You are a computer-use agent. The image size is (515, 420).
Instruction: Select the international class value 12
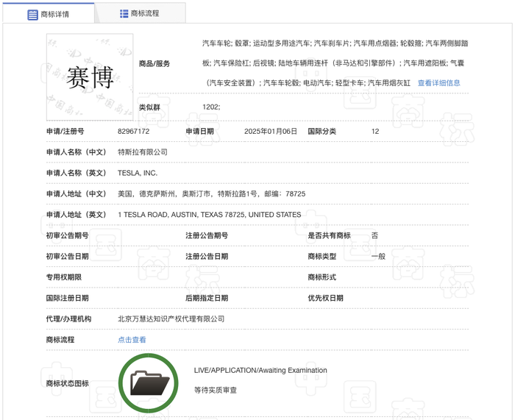(375, 132)
